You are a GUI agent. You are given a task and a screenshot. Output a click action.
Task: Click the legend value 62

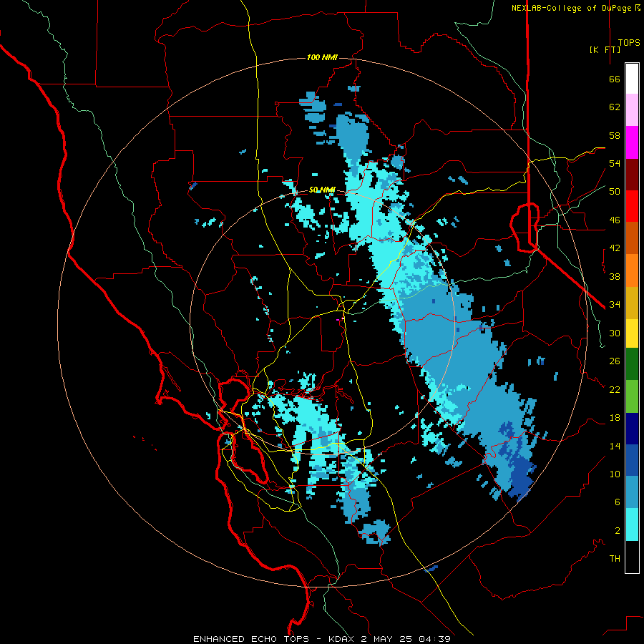click(x=615, y=107)
